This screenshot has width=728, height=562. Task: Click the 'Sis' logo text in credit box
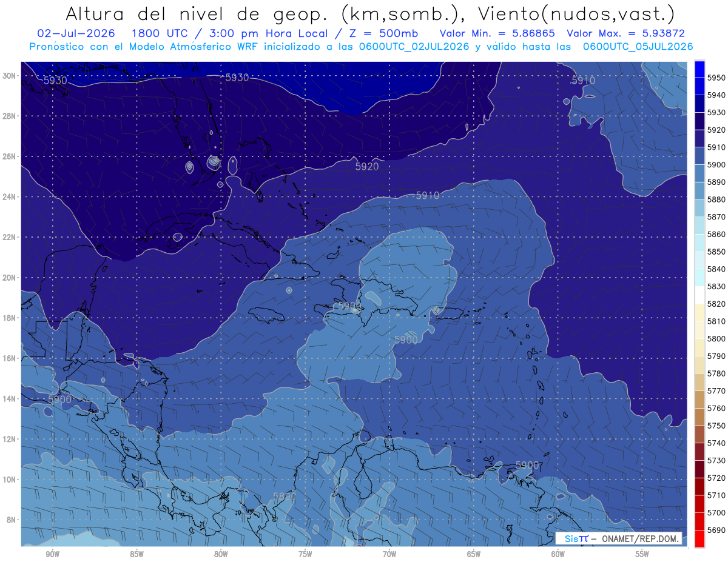tap(571, 539)
